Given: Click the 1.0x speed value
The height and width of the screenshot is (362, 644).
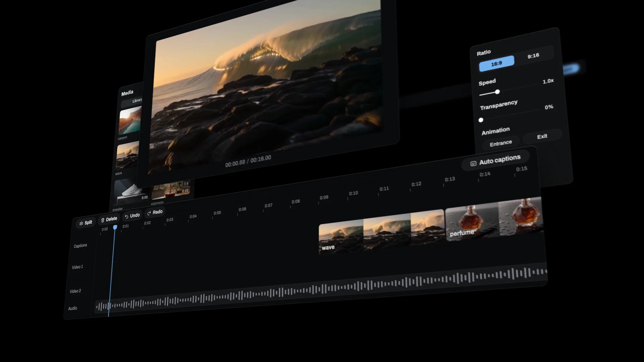Looking at the screenshot, I should (548, 81).
